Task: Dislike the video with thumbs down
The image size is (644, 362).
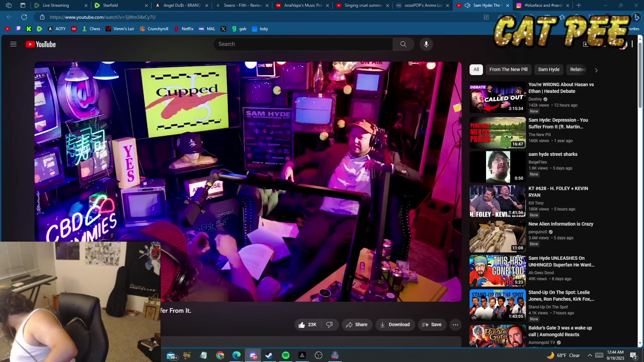Action: pyautogui.click(x=330, y=325)
